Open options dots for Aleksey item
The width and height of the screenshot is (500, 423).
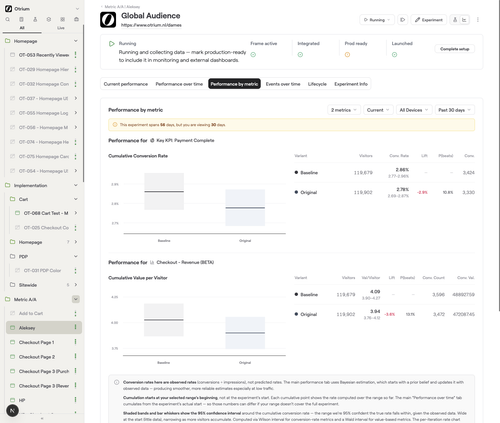75,328
